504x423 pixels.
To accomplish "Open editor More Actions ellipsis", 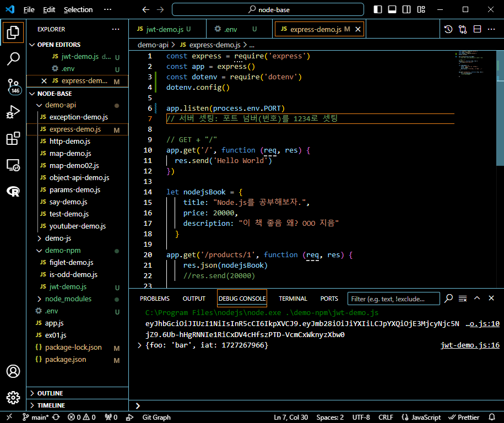I will (x=491, y=29).
